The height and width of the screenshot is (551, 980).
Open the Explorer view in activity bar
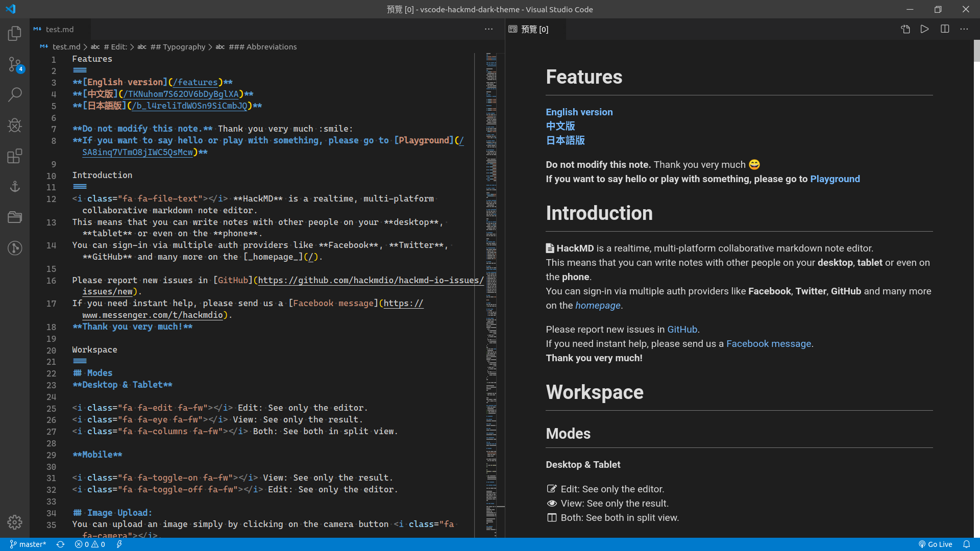[x=15, y=34]
